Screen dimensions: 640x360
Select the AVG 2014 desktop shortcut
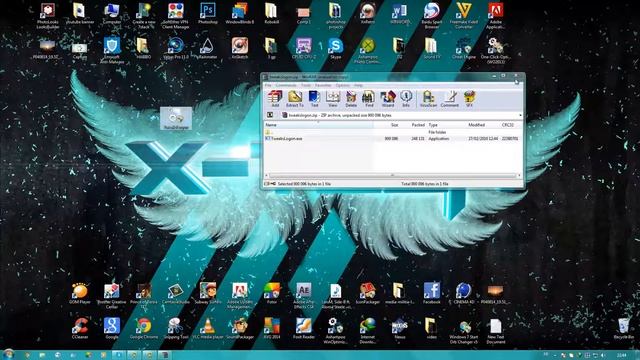[x=271, y=329]
